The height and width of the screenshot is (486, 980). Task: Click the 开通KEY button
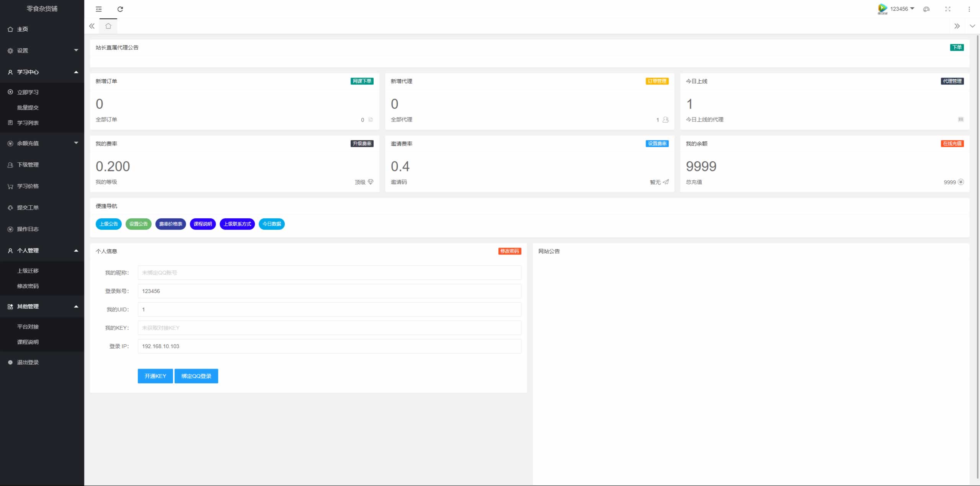[155, 376]
